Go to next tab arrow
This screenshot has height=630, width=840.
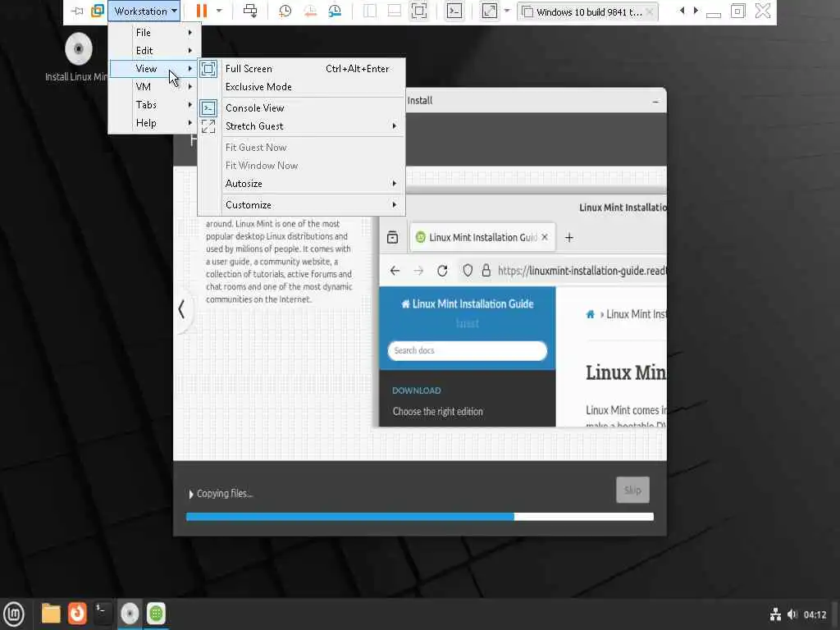click(x=696, y=11)
